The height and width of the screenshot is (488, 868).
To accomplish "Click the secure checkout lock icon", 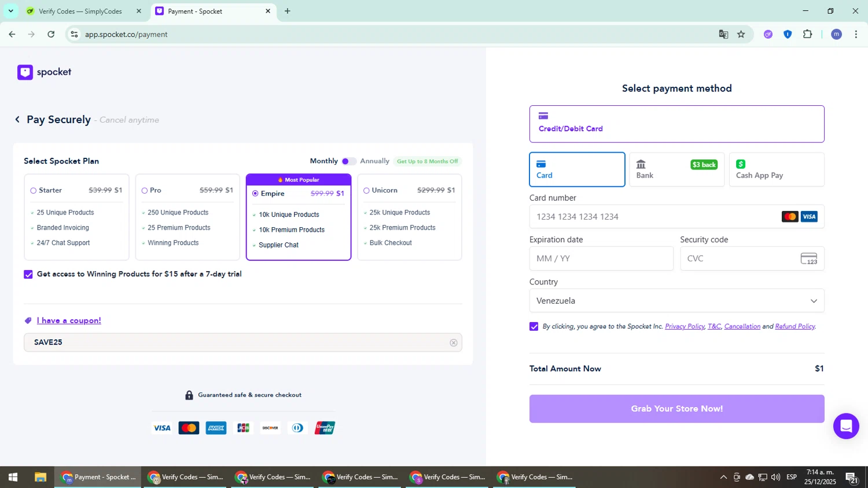I will pyautogui.click(x=189, y=395).
